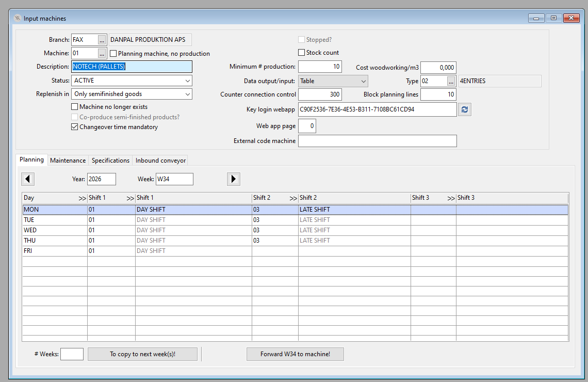Open the Replenish in dropdown
The height and width of the screenshot is (382, 588).
click(x=132, y=94)
